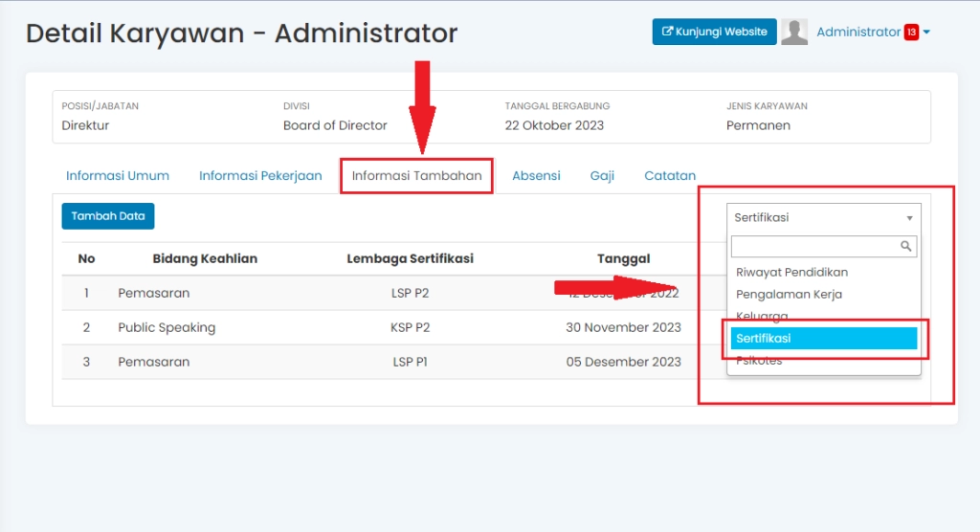The width and height of the screenshot is (980, 532).
Task: Open the Gaji tab
Action: (x=602, y=176)
